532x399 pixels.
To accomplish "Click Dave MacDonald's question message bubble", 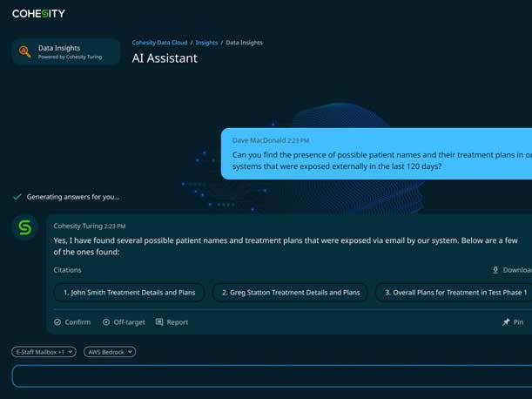I will coord(380,154).
